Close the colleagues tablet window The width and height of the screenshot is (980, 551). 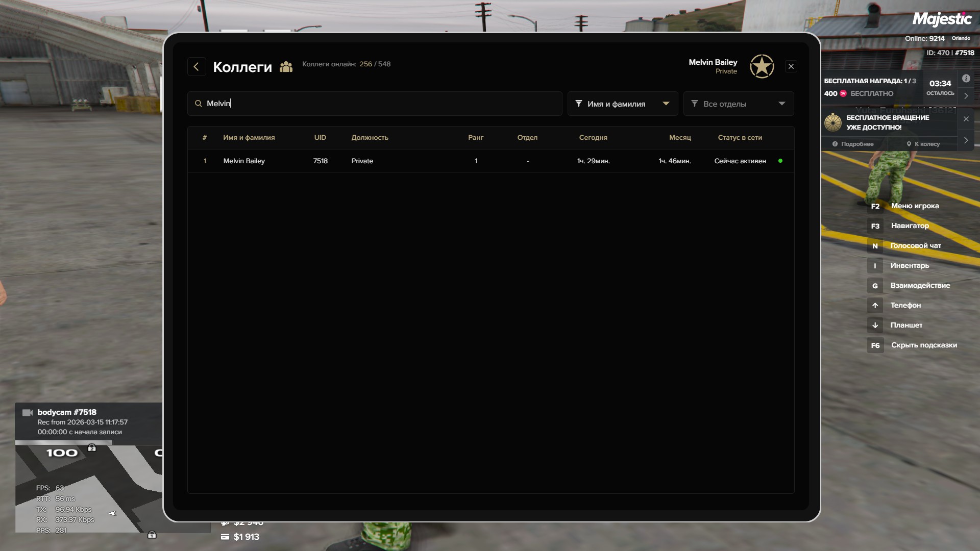pyautogui.click(x=791, y=67)
